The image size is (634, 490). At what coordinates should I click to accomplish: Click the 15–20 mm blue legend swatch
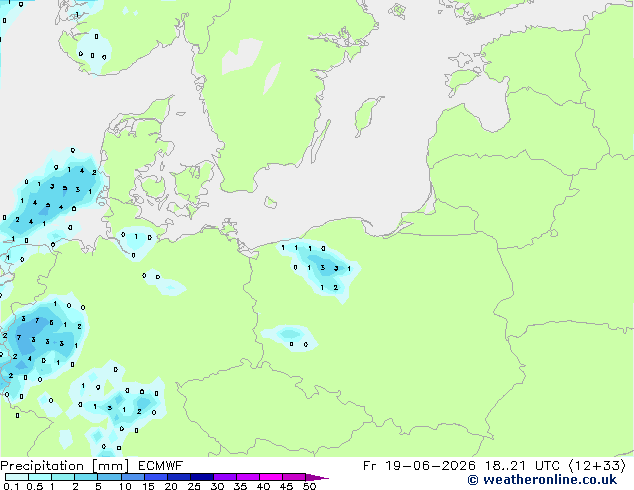tap(155, 477)
